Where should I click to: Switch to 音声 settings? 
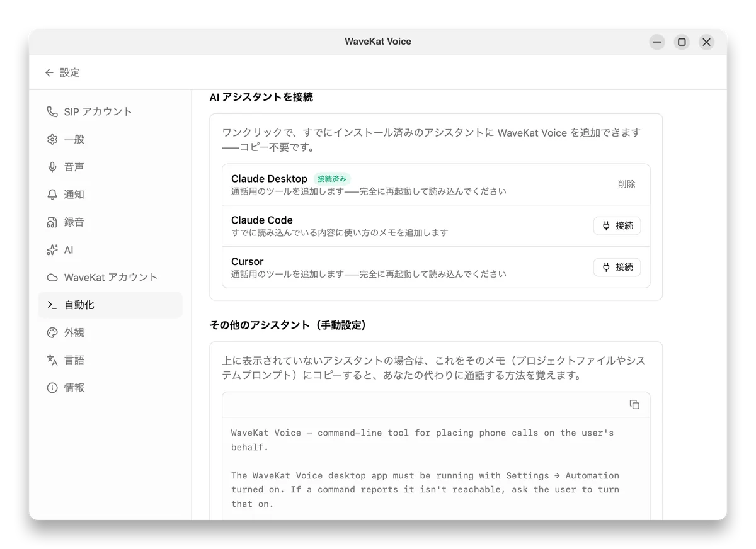(110, 167)
